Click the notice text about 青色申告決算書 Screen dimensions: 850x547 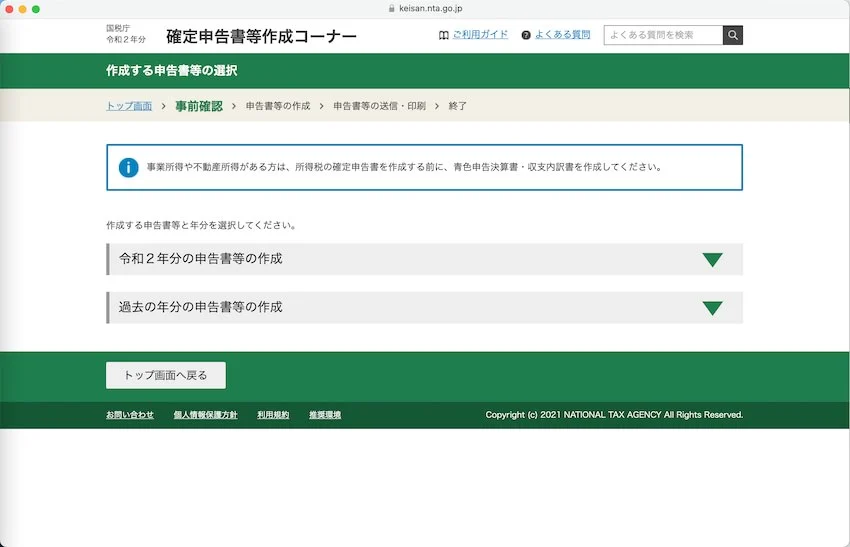coord(405,167)
